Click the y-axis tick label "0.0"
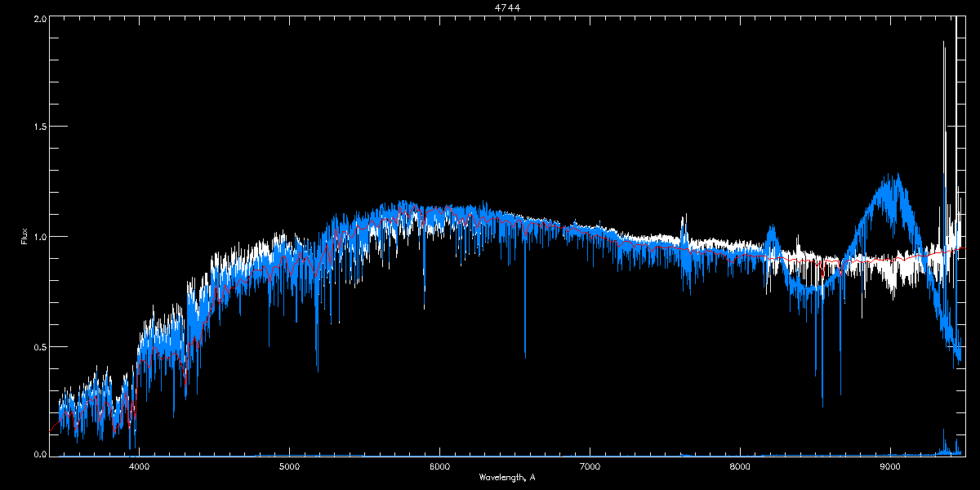980x490 pixels. pos(38,454)
